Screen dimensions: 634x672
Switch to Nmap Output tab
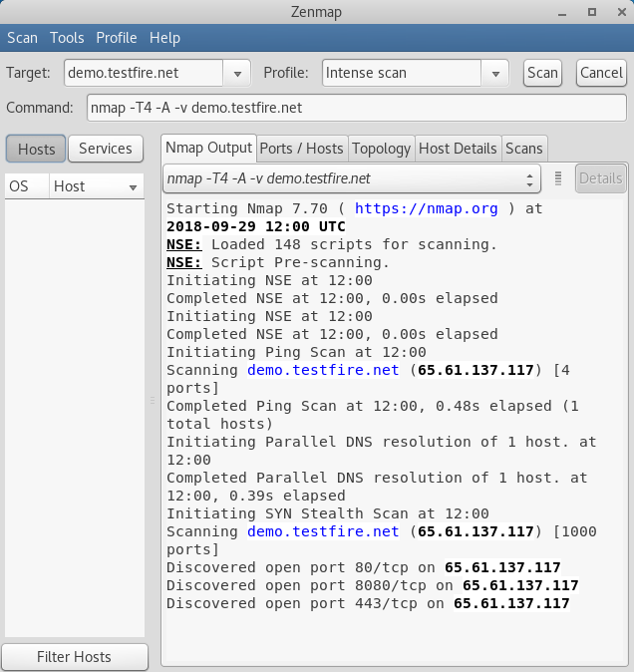click(x=208, y=148)
